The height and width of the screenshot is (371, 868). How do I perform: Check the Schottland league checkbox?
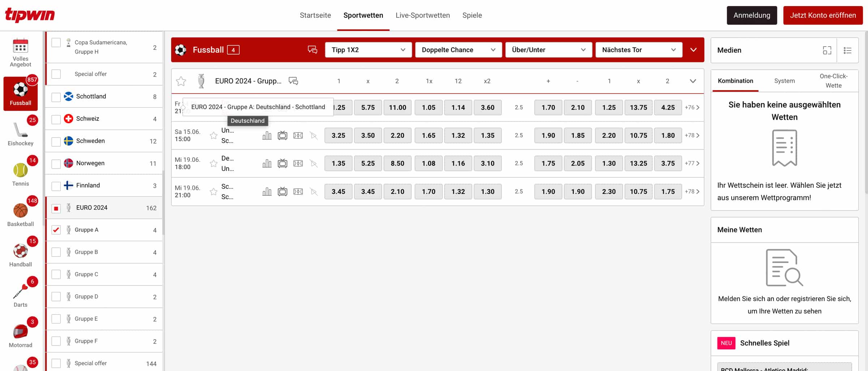click(56, 97)
